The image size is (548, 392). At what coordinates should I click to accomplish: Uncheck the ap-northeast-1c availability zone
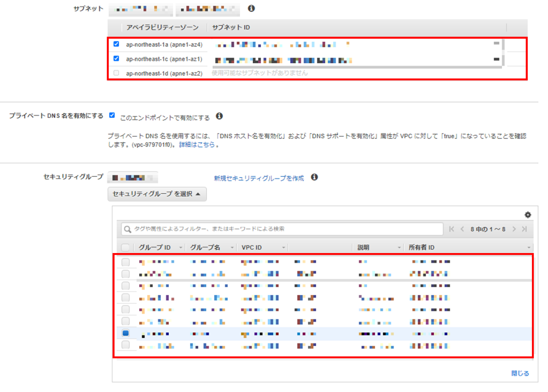(x=116, y=59)
